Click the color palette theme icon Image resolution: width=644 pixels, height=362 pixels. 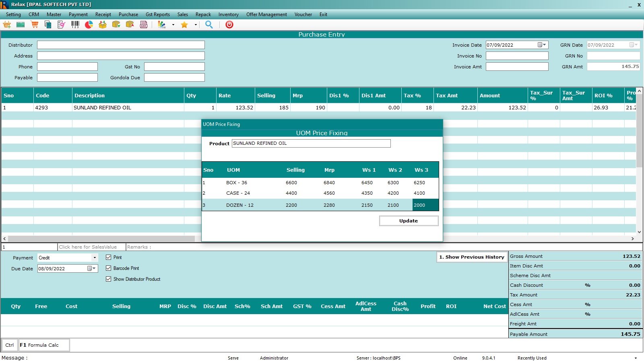click(x=162, y=25)
